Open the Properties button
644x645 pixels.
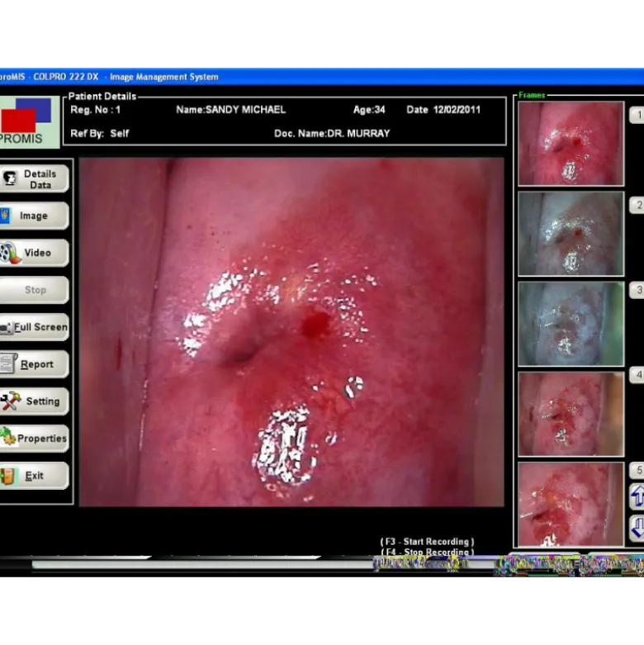click(x=34, y=439)
